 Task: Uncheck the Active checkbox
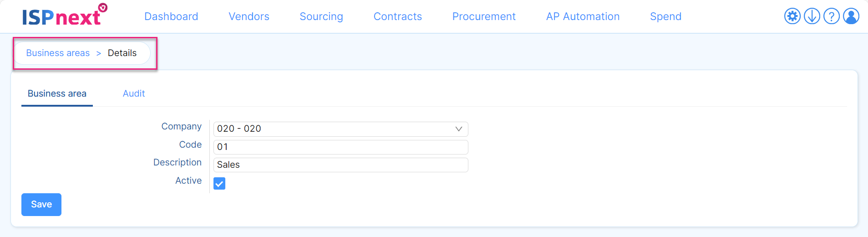pyautogui.click(x=219, y=184)
